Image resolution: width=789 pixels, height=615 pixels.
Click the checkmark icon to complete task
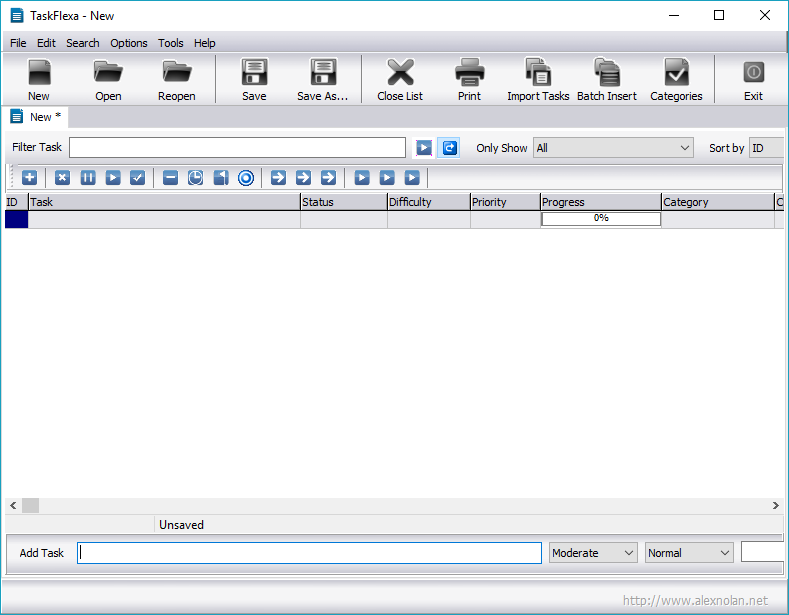(x=137, y=178)
